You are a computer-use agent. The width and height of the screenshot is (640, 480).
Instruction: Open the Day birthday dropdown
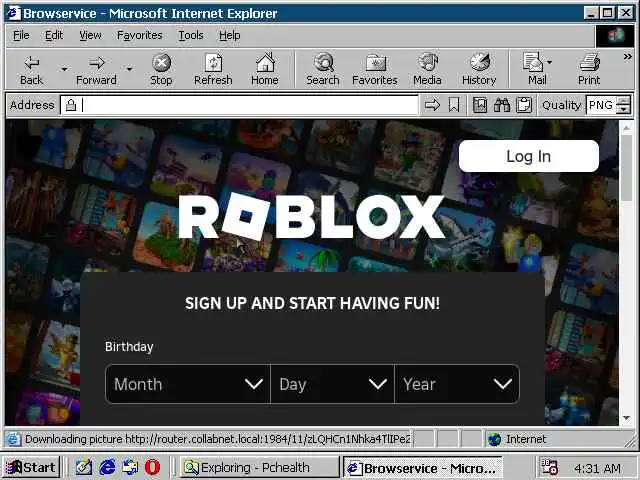[x=333, y=384]
